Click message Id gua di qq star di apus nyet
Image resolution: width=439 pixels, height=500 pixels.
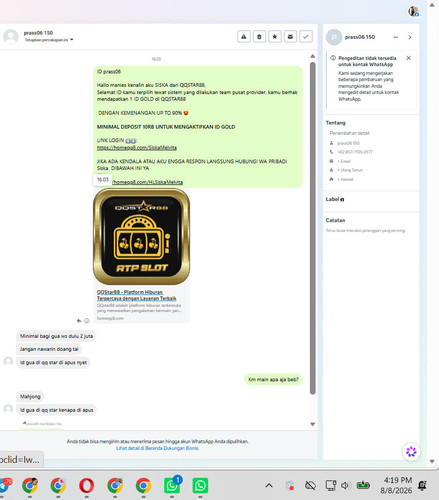[x=53, y=362]
